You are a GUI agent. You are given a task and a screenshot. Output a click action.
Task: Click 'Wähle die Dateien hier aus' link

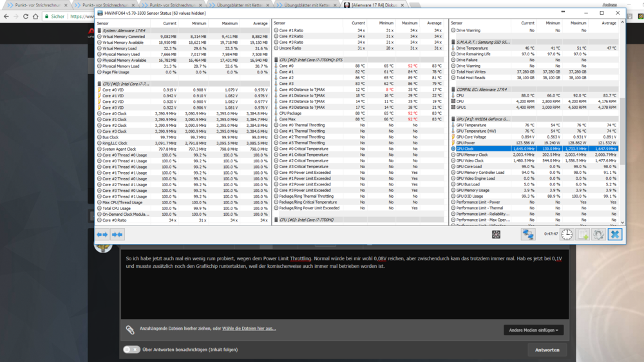click(249, 329)
